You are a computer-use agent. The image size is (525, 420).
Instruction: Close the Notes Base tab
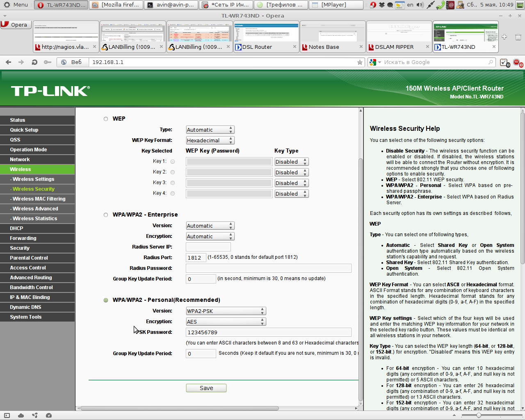[x=361, y=47]
